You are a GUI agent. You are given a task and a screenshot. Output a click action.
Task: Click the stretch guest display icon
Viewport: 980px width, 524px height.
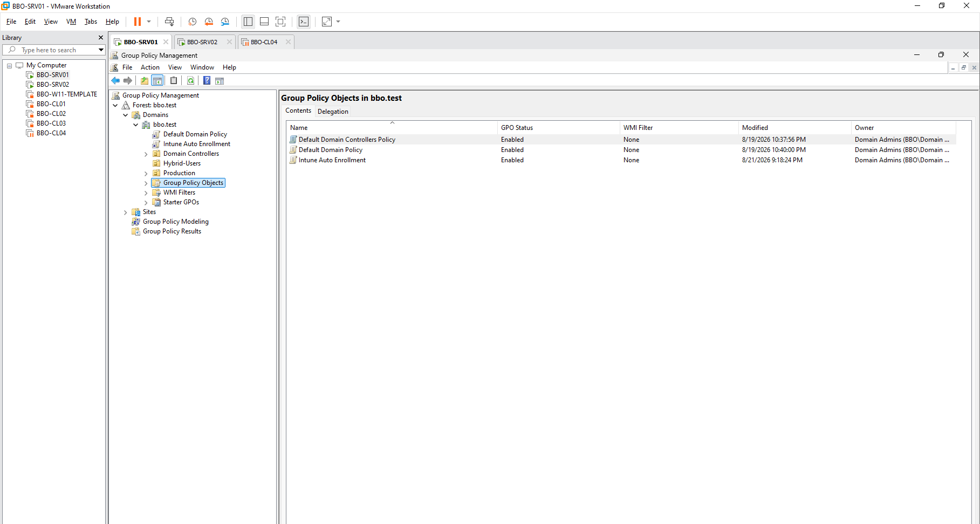327,22
